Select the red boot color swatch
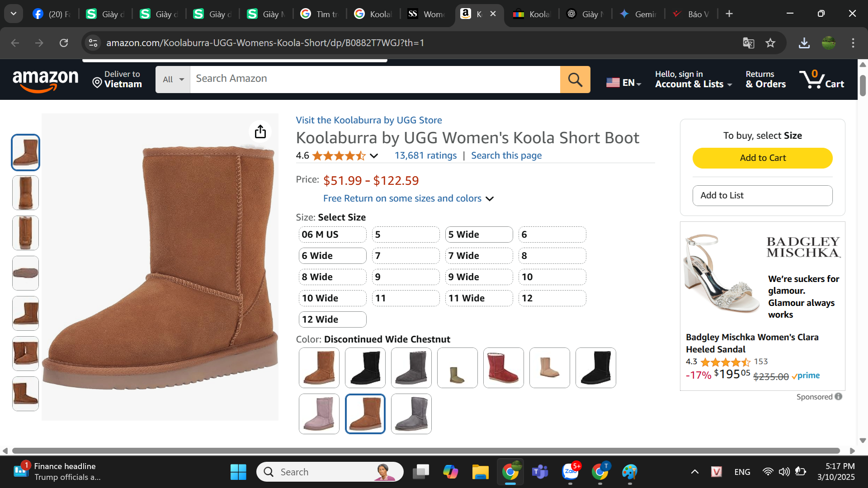This screenshot has height=488, width=868. click(503, 368)
